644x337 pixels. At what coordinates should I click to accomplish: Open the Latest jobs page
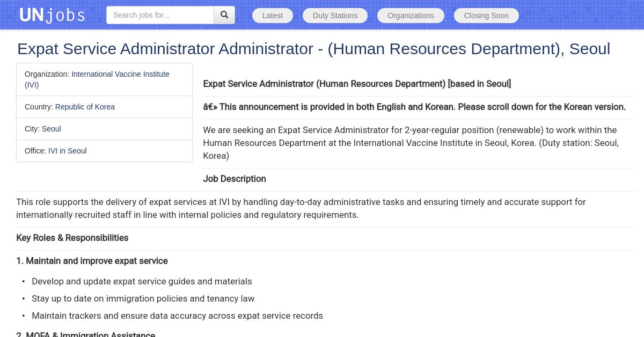(x=273, y=16)
